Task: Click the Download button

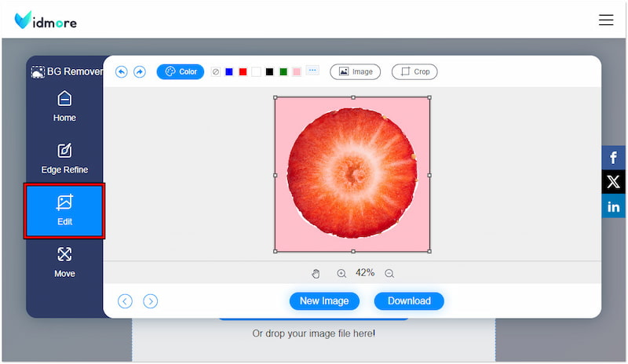Action: [x=409, y=300]
